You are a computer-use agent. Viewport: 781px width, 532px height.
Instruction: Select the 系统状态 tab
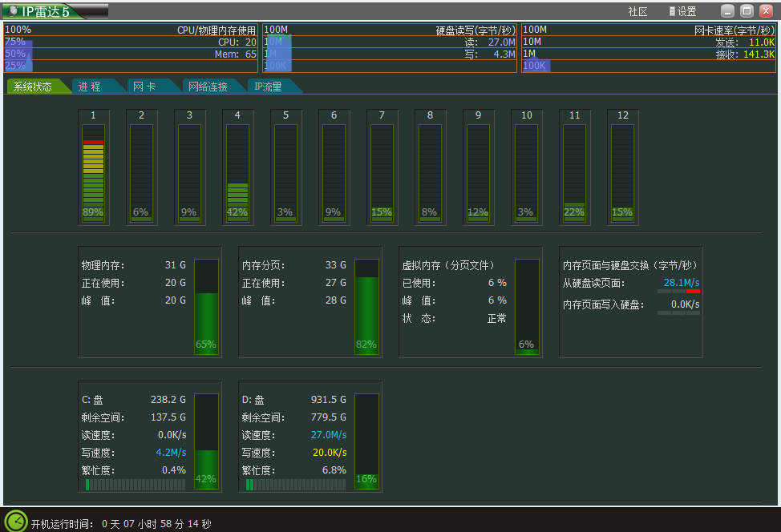(x=34, y=87)
